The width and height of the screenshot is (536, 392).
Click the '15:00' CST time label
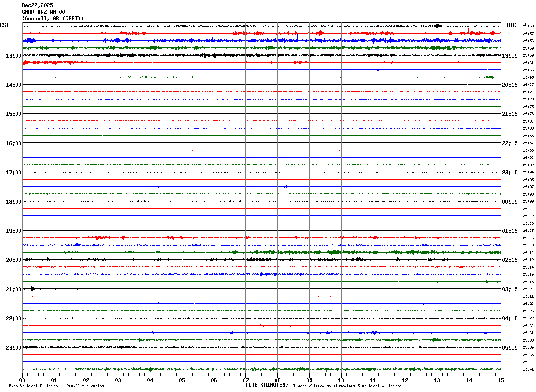coord(13,114)
